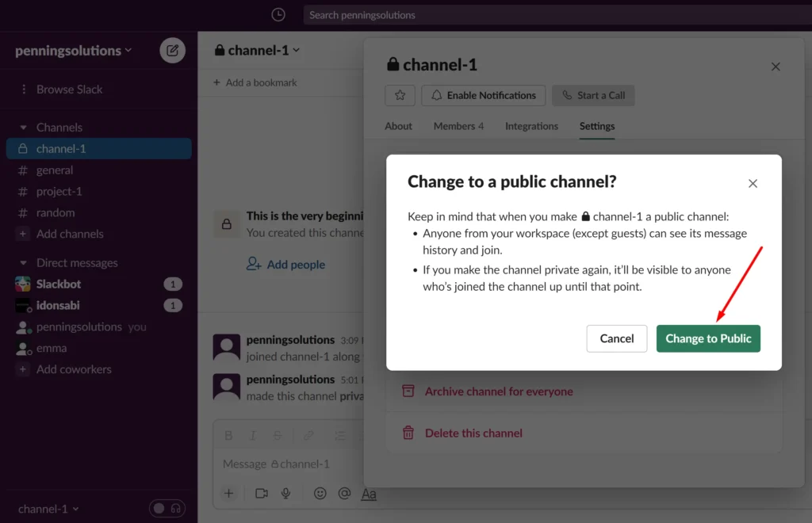Click the Add channels plus icon
The width and height of the screenshot is (812, 523).
[x=23, y=234]
